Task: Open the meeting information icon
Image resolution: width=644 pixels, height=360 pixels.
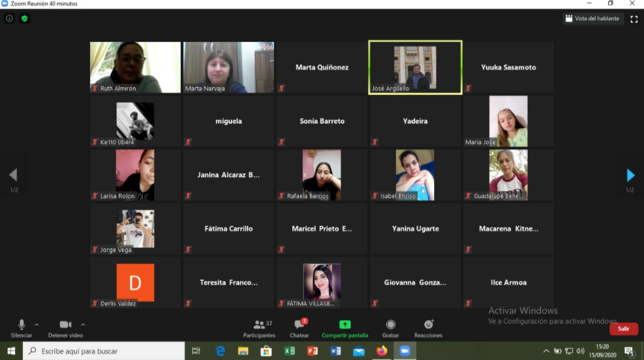Action: pos(10,19)
